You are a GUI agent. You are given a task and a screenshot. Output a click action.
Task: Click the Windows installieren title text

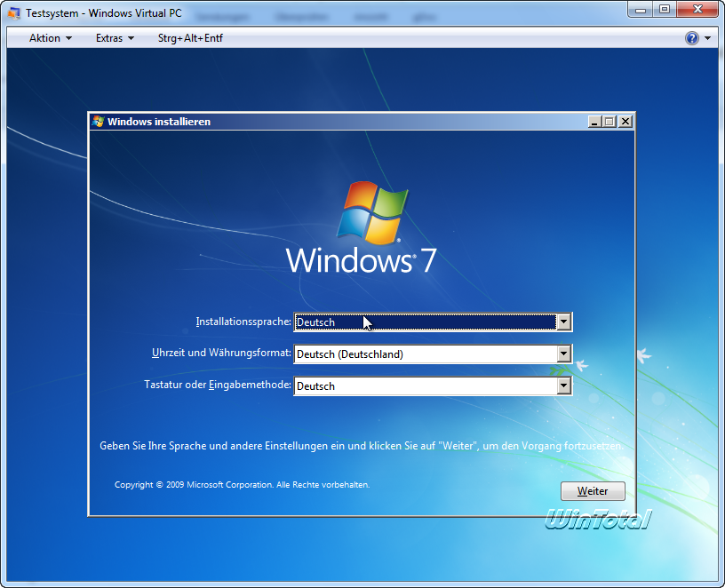pyautogui.click(x=158, y=122)
